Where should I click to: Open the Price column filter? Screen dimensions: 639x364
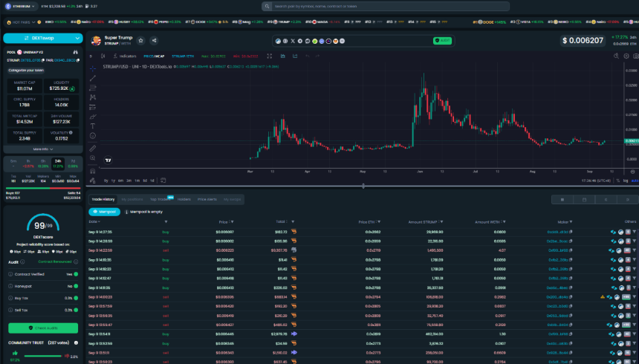pyautogui.click(x=233, y=221)
